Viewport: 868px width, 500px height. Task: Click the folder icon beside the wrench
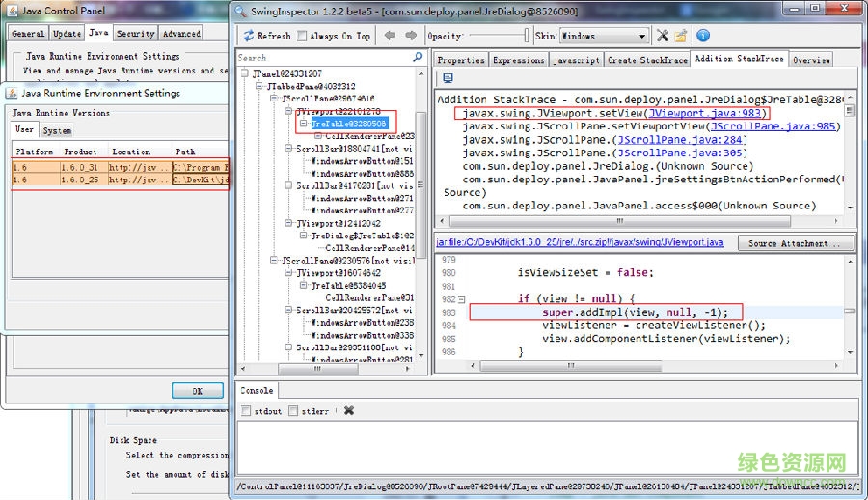(681, 36)
